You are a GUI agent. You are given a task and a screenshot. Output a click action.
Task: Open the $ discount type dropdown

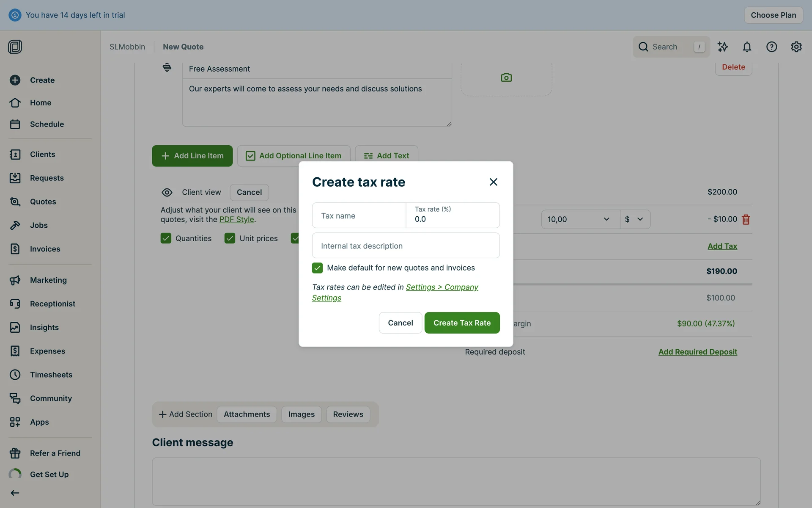(635, 219)
